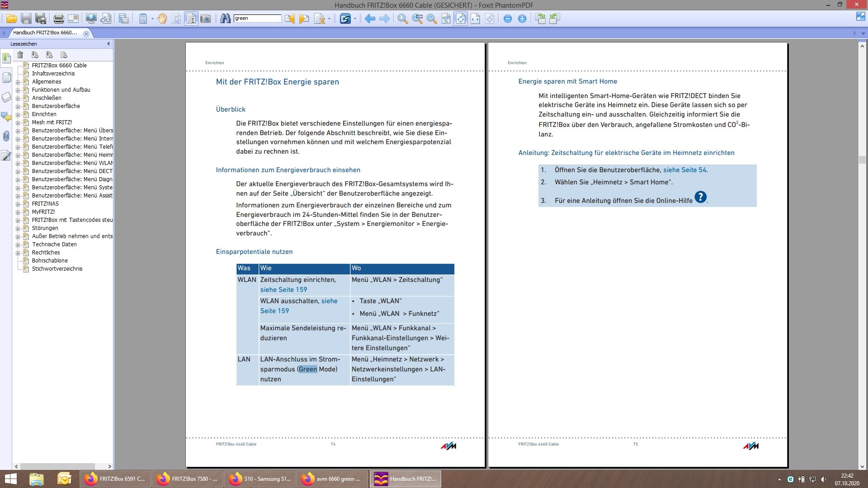Delete bookmark with trash icon
The image size is (868, 488).
click(20, 55)
